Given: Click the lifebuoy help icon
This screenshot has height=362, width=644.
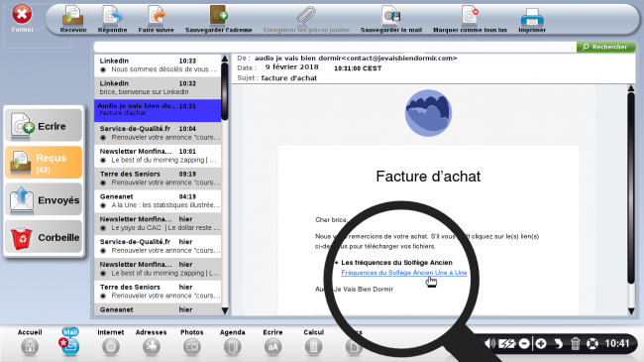Looking at the screenshot, I should [x=592, y=343].
